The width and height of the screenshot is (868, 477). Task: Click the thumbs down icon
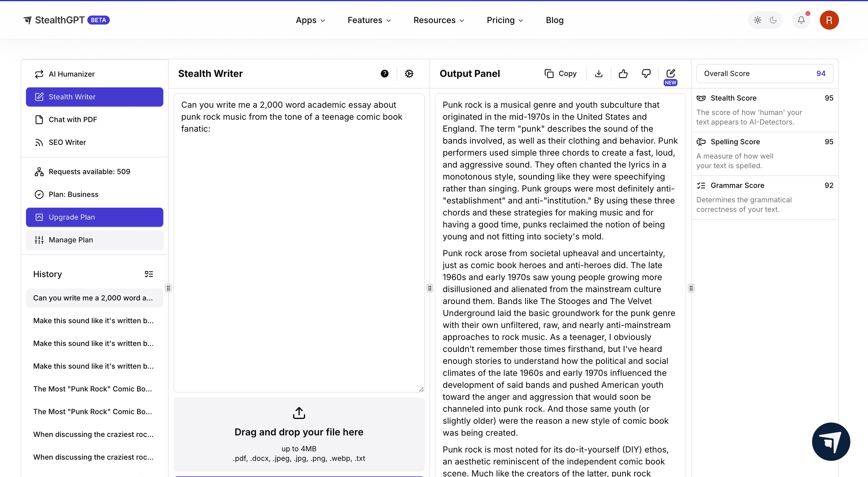point(645,74)
